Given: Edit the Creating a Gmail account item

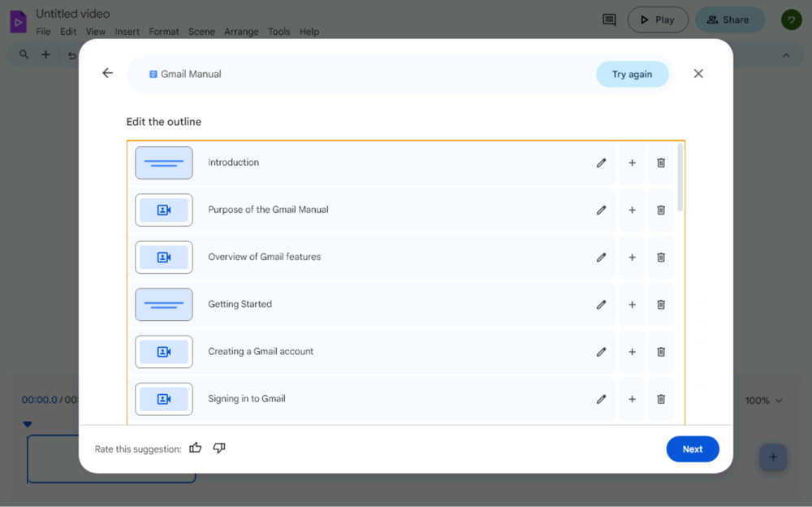Looking at the screenshot, I should 601,352.
